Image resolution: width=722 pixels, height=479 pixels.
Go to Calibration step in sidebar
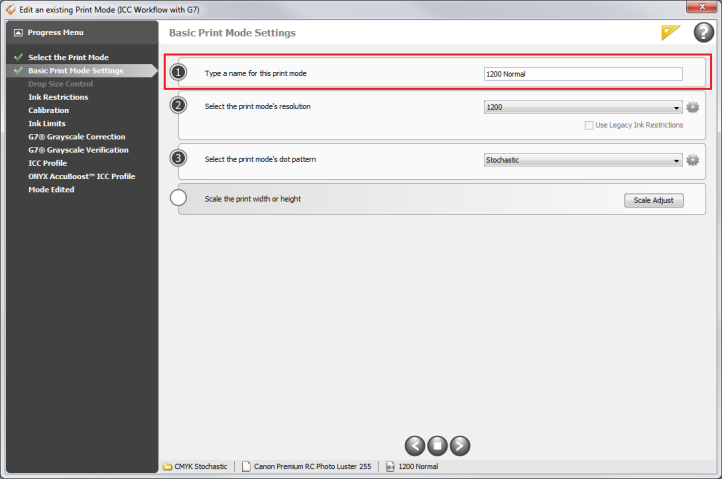coord(49,110)
